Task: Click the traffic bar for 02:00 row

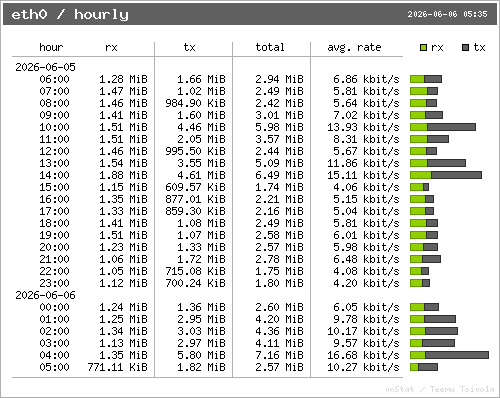Action: tap(434, 331)
